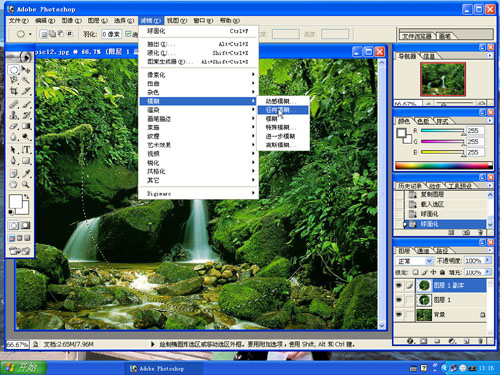
Task: Select the Eyedropper tool
Action: (26, 174)
